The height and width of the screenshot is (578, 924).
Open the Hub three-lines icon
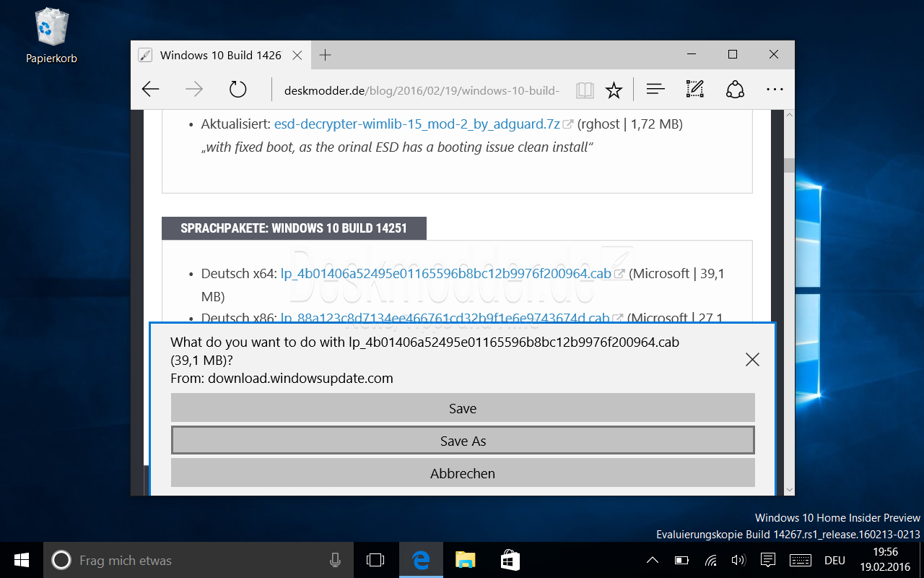click(655, 90)
